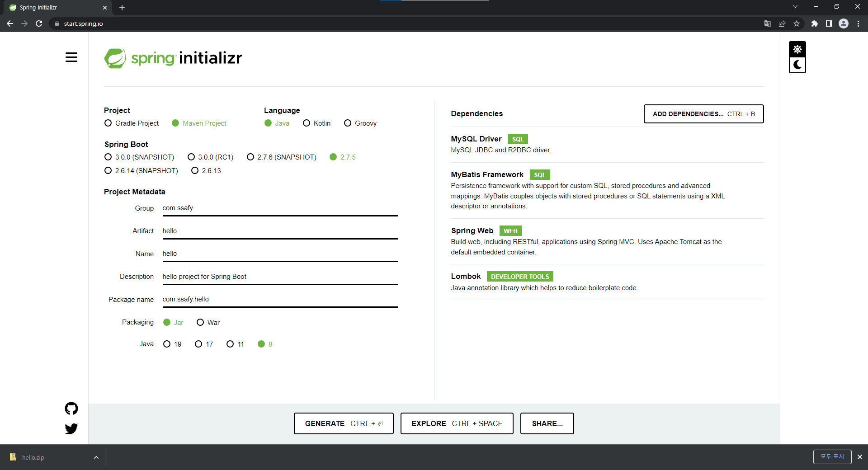
Task: Open browser extensions puzzle icon
Action: click(815, 23)
